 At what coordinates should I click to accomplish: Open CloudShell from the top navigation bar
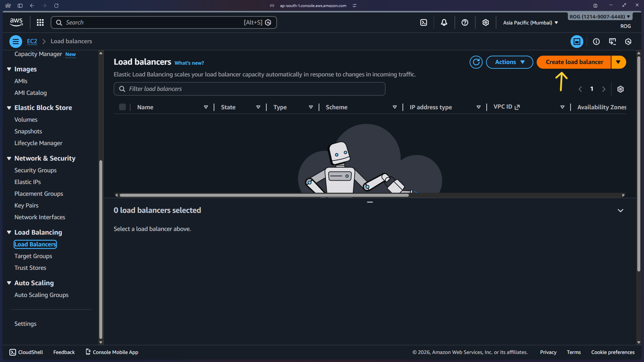pyautogui.click(x=424, y=22)
